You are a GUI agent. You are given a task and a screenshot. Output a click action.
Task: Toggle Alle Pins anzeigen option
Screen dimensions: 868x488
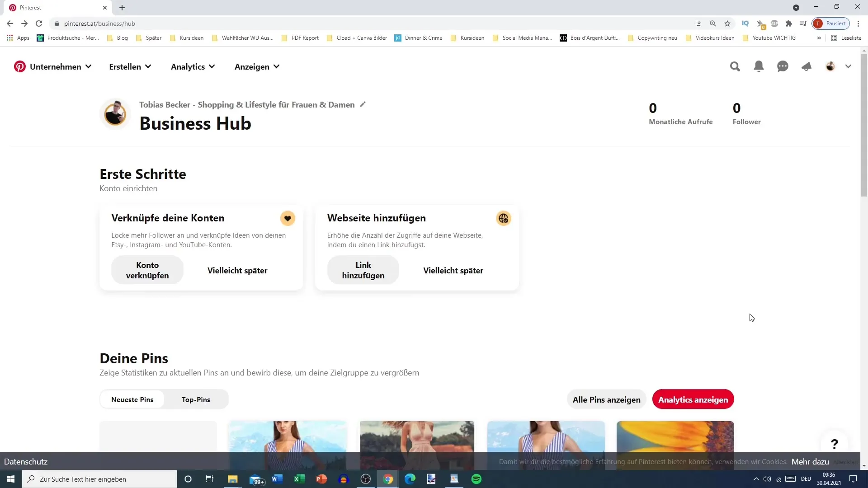coord(606,400)
